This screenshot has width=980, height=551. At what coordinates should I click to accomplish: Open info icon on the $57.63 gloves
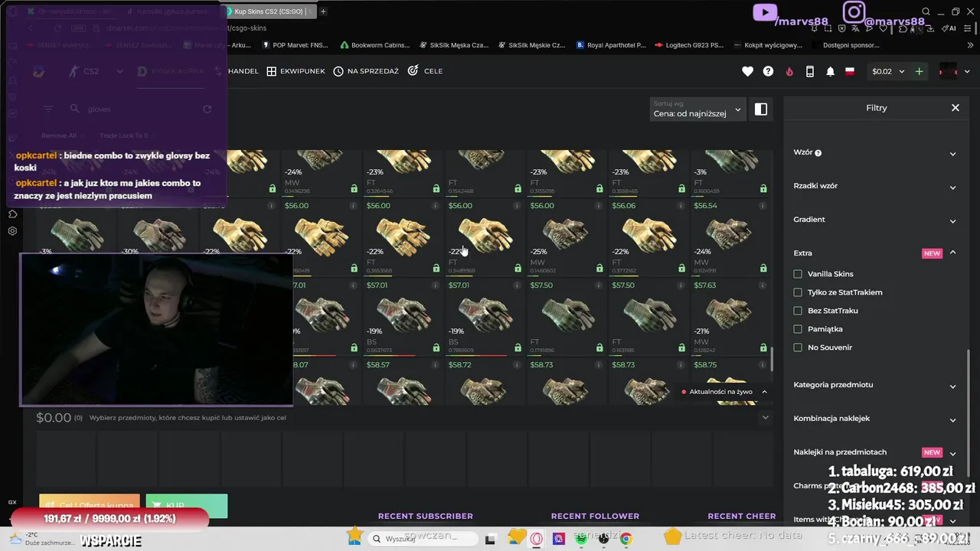pos(763,285)
